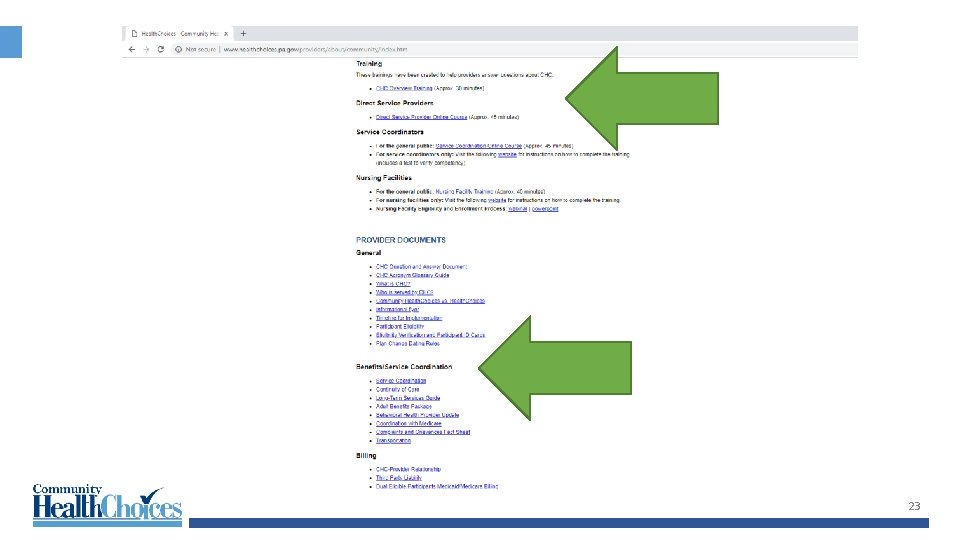960x540 pixels.
Task: Click the Not secure info icon
Action: (178, 50)
